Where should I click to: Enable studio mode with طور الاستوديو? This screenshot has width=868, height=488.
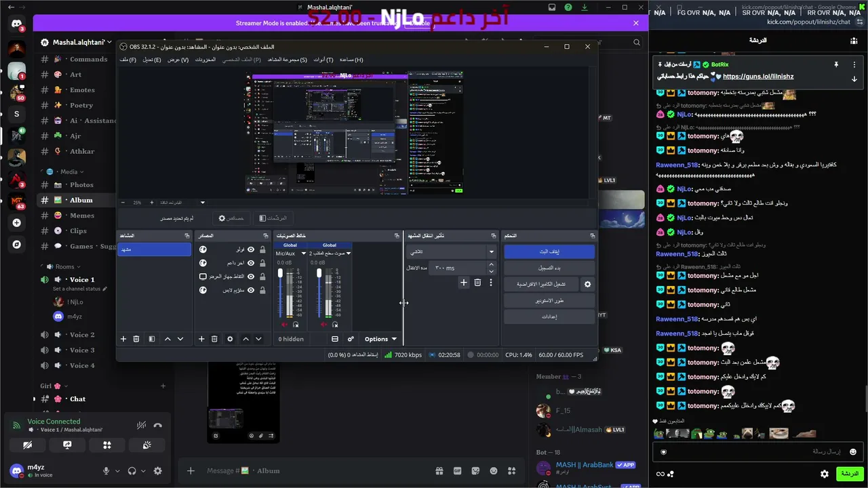coord(549,300)
